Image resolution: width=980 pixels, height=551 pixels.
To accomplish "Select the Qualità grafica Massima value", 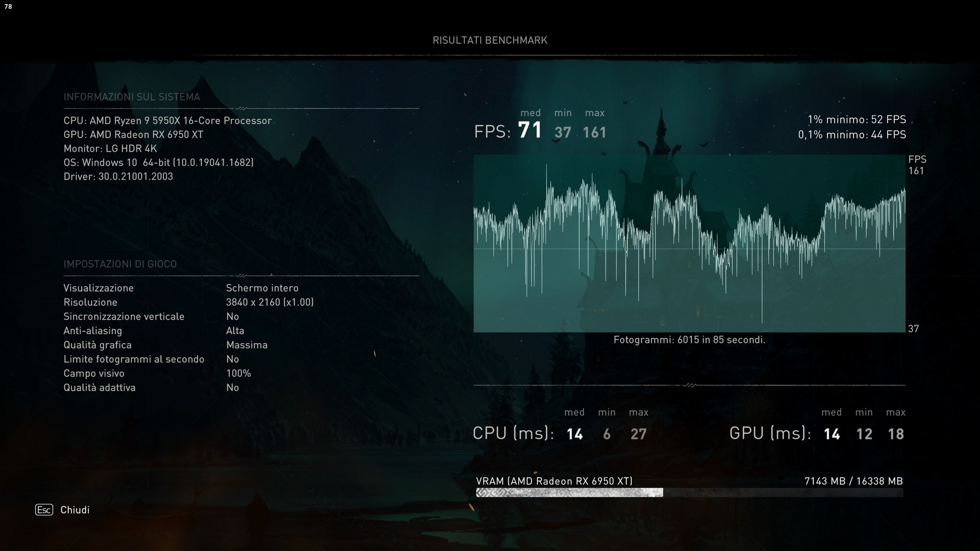I will tap(247, 345).
